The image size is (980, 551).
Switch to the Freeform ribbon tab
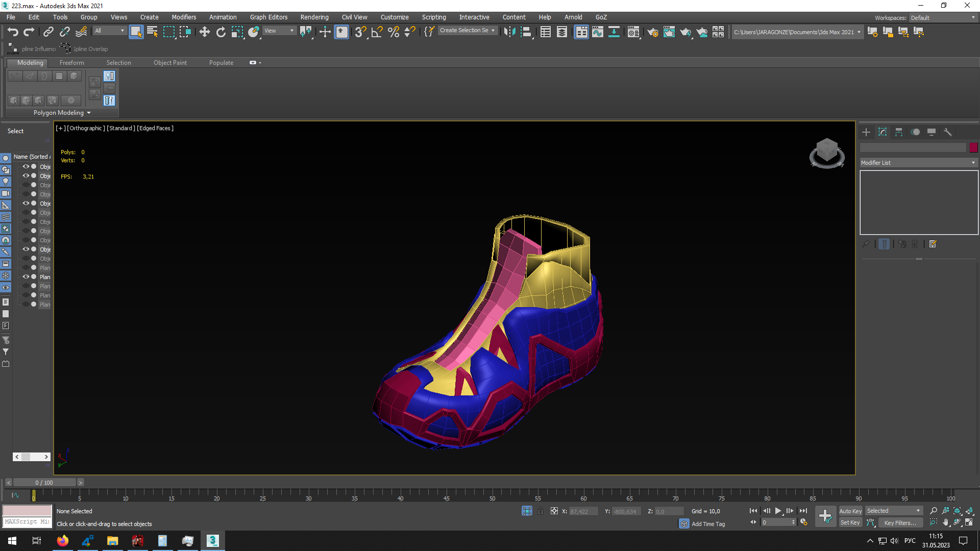point(71,63)
